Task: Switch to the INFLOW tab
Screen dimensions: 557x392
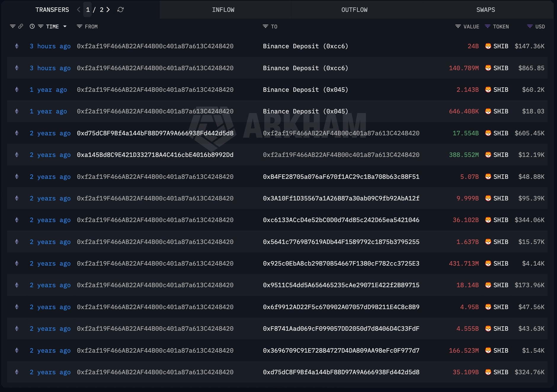Action: coord(223,10)
